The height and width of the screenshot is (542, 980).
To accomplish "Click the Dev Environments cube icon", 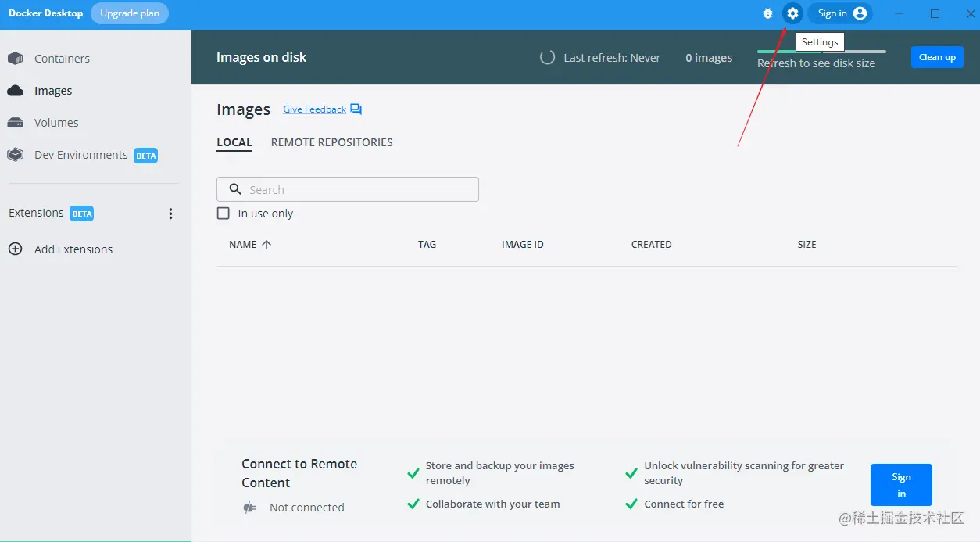I will tap(16, 155).
